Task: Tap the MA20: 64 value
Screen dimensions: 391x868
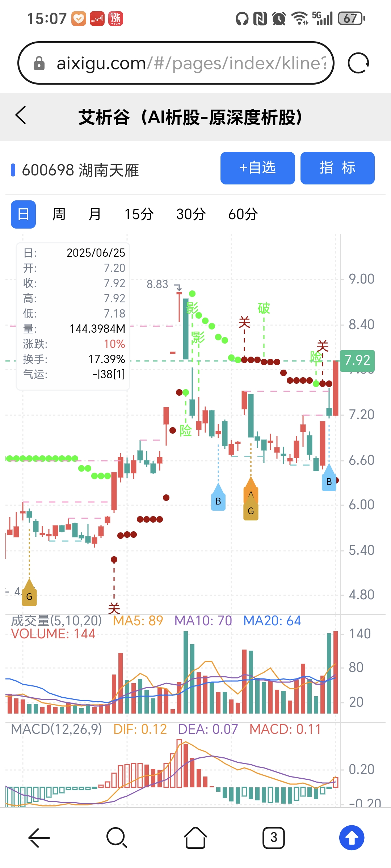Action: (x=272, y=621)
